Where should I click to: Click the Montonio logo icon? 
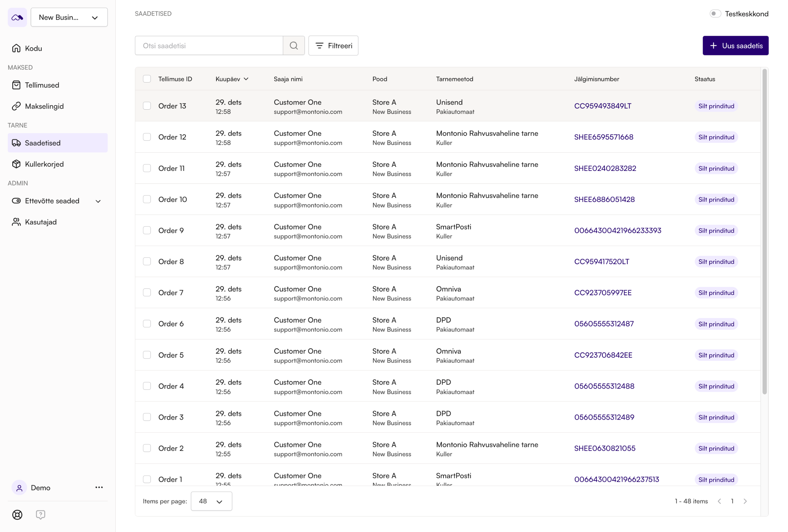coord(17,17)
